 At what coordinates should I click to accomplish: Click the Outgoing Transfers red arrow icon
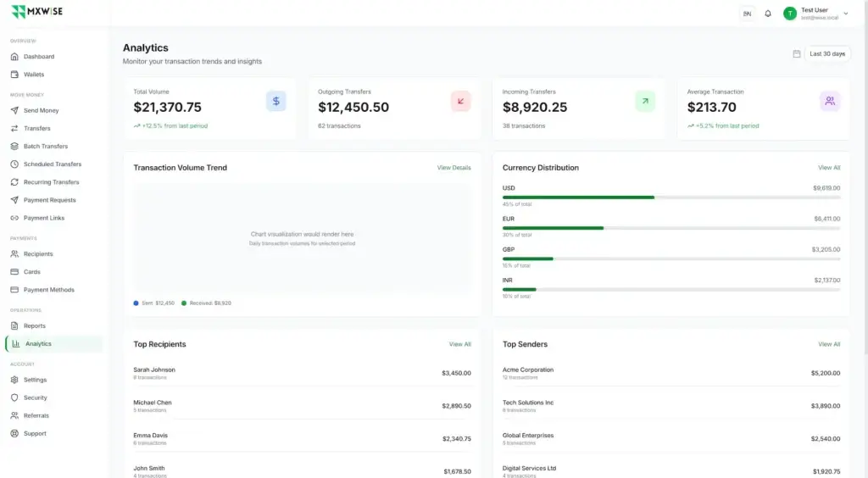click(460, 101)
